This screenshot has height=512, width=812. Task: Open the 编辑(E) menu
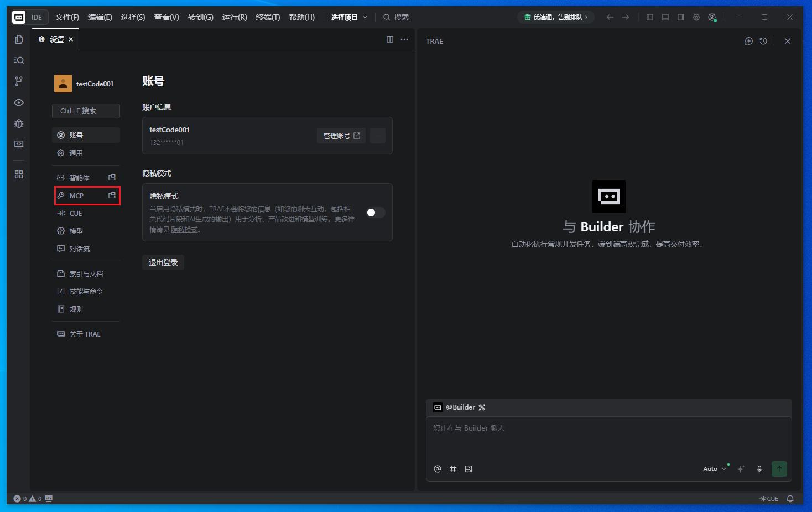(x=100, y=17)
